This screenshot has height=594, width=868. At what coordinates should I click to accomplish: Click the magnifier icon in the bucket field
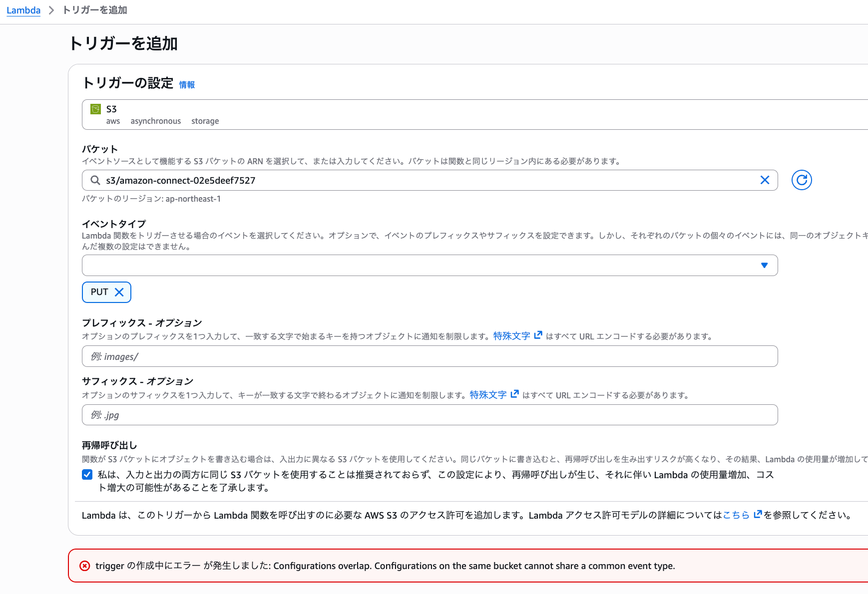(x=95, y=180)
